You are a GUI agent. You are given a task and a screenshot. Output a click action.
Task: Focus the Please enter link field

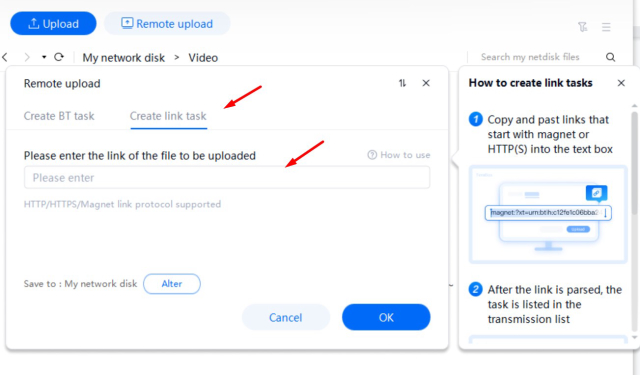227,178
